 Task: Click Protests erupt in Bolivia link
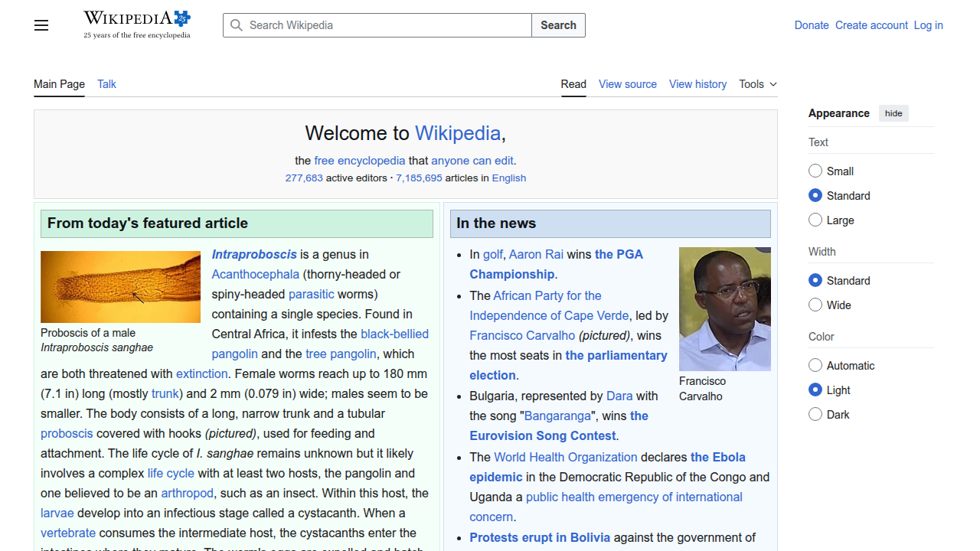click(540, 537)
